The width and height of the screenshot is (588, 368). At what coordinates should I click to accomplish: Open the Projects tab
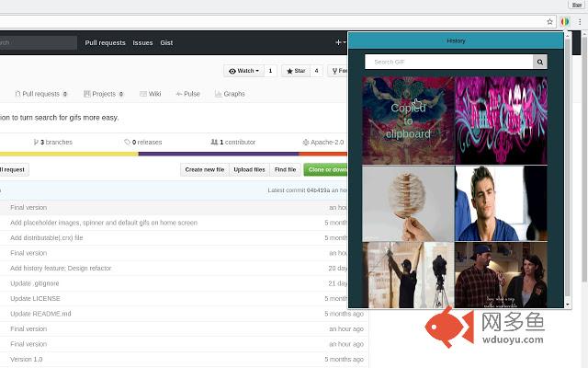click(x=104, y=94)
